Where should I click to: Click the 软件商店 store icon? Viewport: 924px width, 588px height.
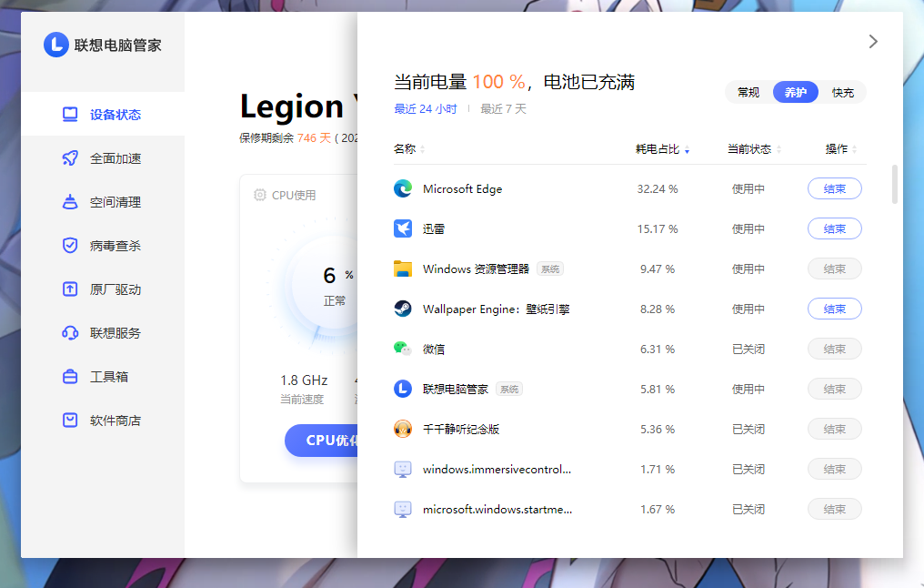pyautogui.click(x=70, y=420)
